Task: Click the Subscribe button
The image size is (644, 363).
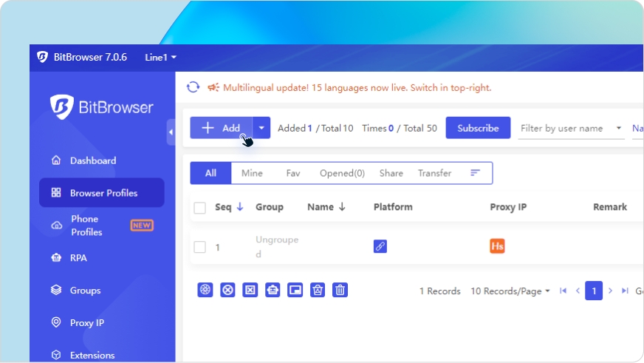Action: point(478,128)
